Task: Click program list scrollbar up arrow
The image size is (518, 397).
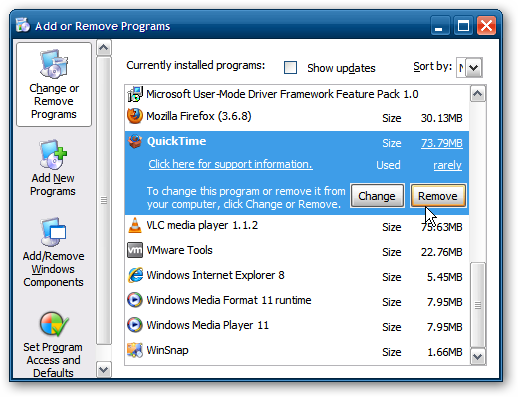Action: tap(478, 94)
